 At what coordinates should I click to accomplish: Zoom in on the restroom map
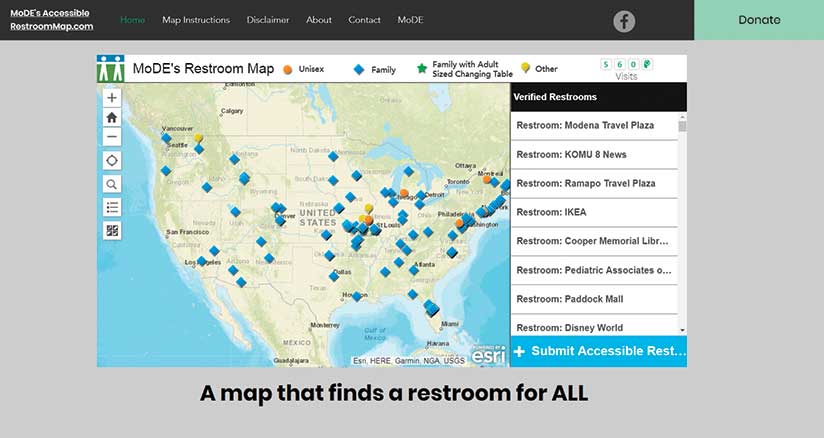[111, 98]
